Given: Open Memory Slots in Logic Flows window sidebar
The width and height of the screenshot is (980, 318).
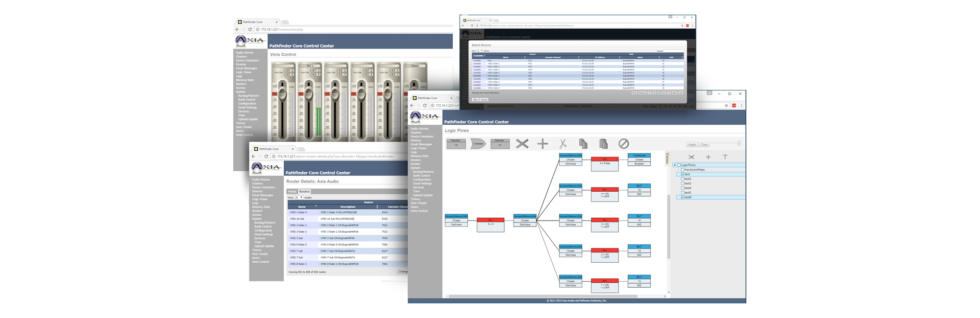Looking at the screenshot, I should (x=419, y=156).
